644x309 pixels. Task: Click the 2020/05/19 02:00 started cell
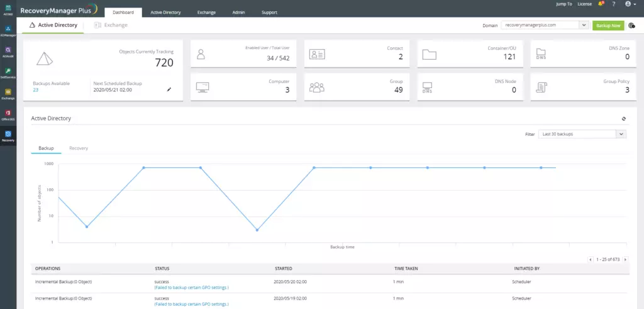[x=291, y=298]
